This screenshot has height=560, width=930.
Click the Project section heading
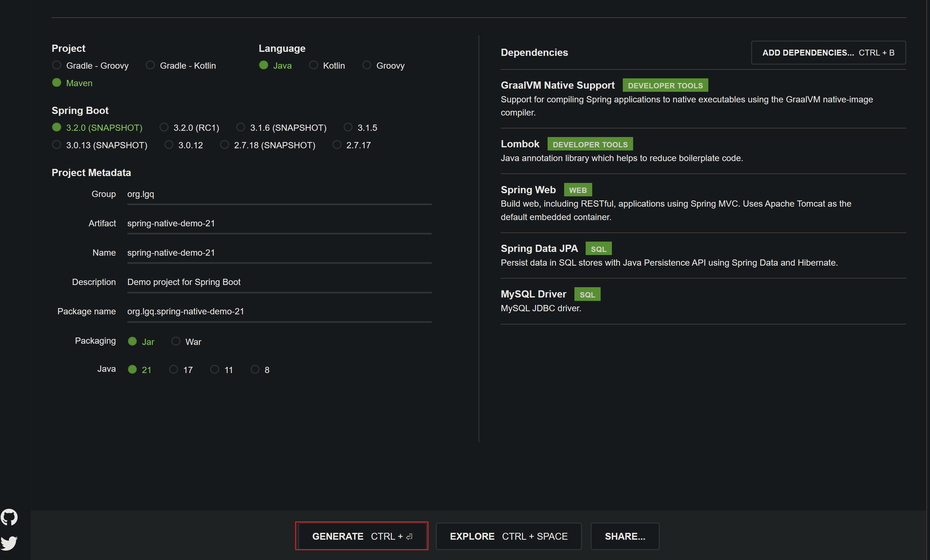(68, 48)
